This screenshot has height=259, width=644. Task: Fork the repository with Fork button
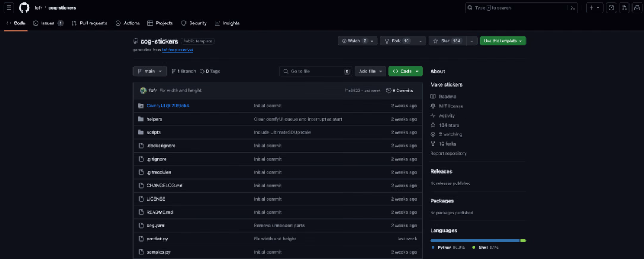click(397, 41)
